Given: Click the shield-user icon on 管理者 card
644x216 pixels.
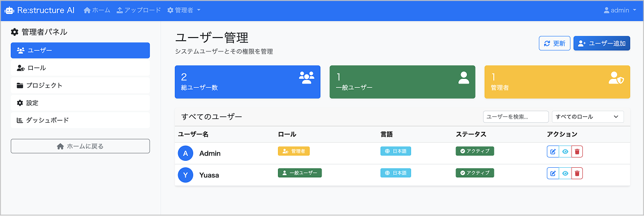Looking at the screenshot, I should pyautogui.click(x=616, y=78).
